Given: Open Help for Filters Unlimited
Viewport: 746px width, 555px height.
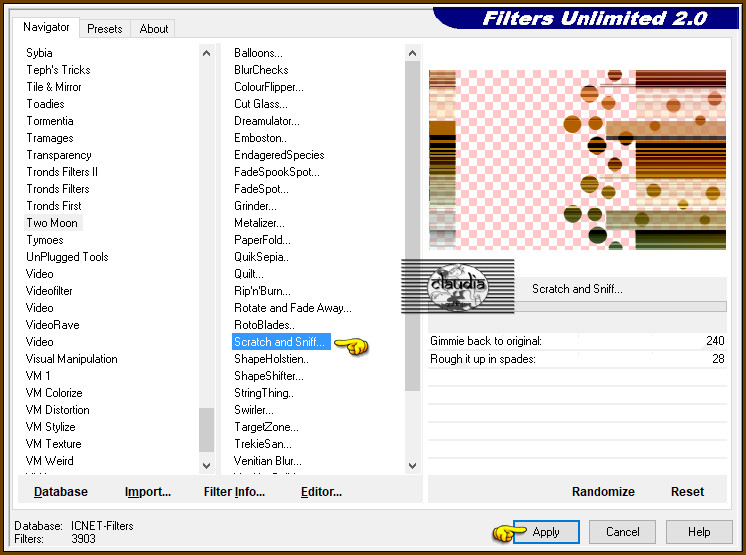Looking at the screenshot, I should [x=699, y=532].
